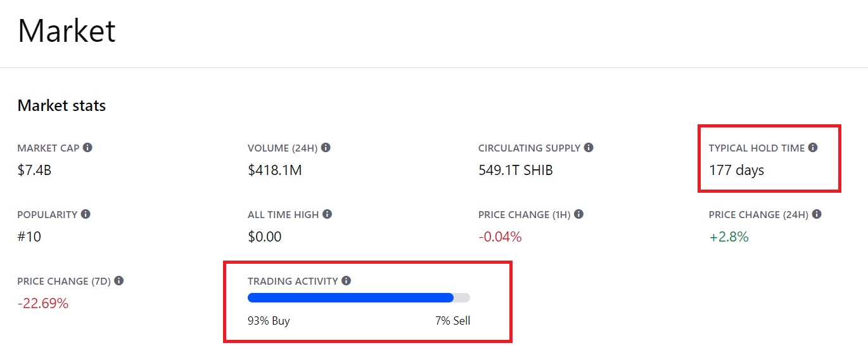Click info icon next to Circulating Supply
Viewport: 868px width, 350px height.
tap(589, 147)
